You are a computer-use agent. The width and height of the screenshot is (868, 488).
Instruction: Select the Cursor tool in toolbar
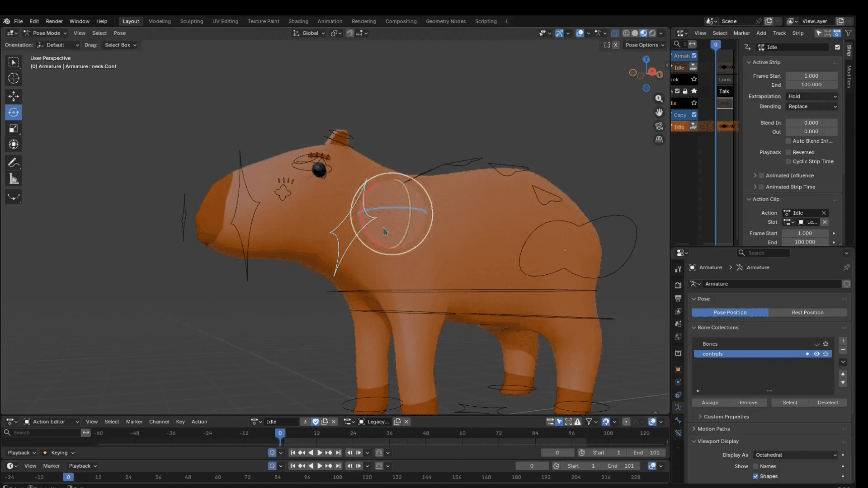(14, 78)
